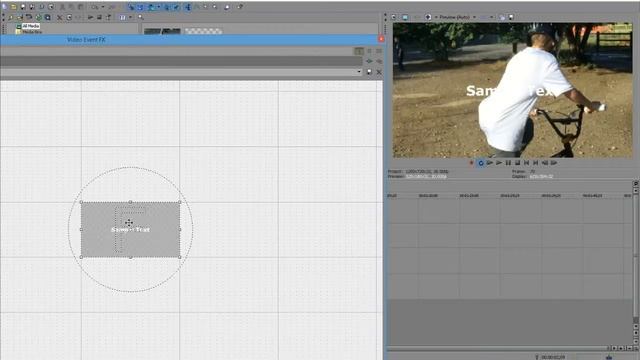
Task: Select the All Media tree item
Action: [x=31, y=26]
